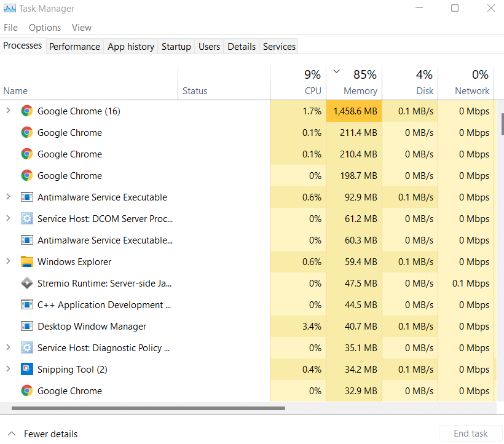Sort processes by Memory column header
The height and width of the screenshot is (444, 504).
pyautogui.click(x=360, y=90)
